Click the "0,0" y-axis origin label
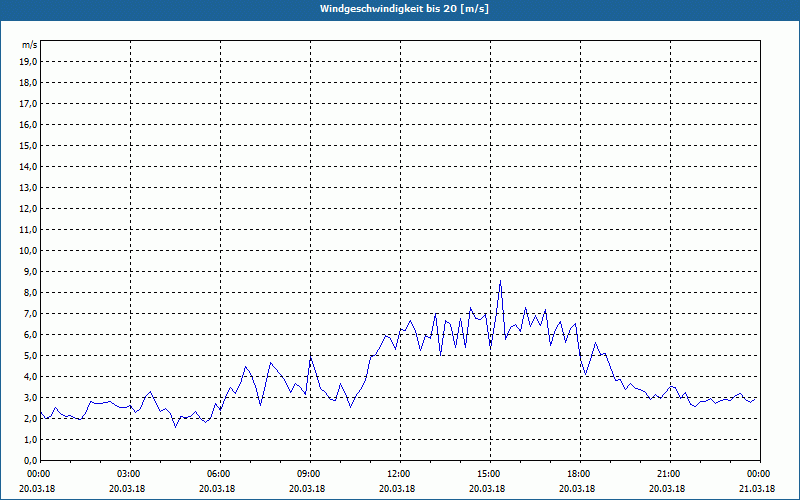This screenshot has width=800, height=500. point(30,460)
